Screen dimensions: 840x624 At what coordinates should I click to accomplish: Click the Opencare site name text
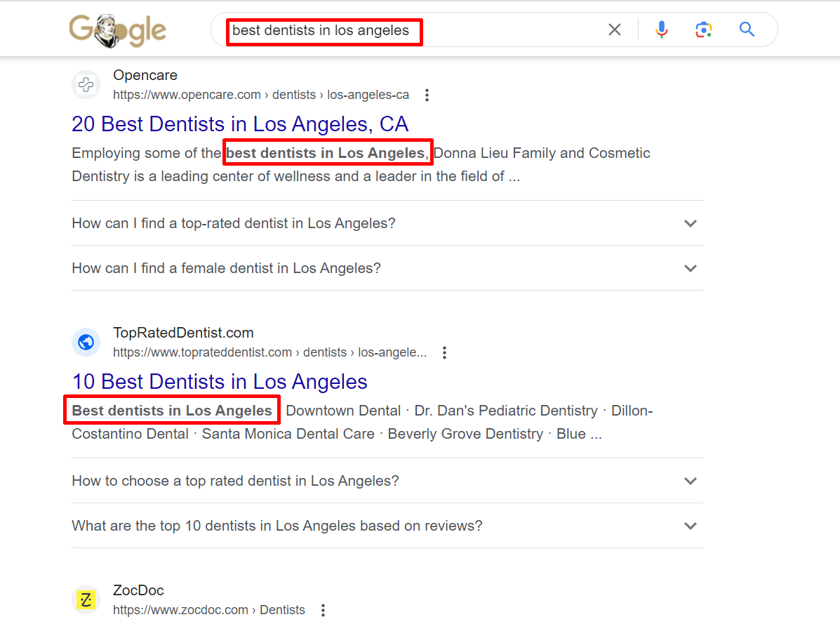[x=145, y=76]
